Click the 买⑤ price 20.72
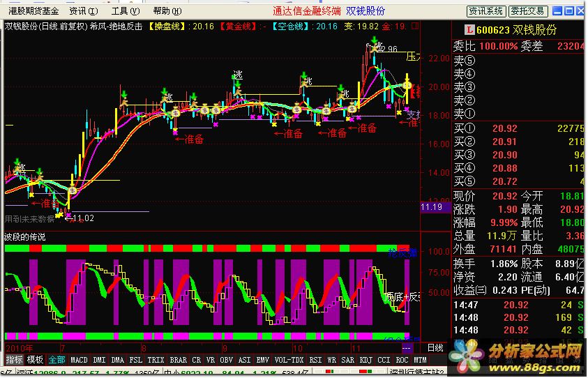Viewport: 588px width, 378px height. pos(505,181)
